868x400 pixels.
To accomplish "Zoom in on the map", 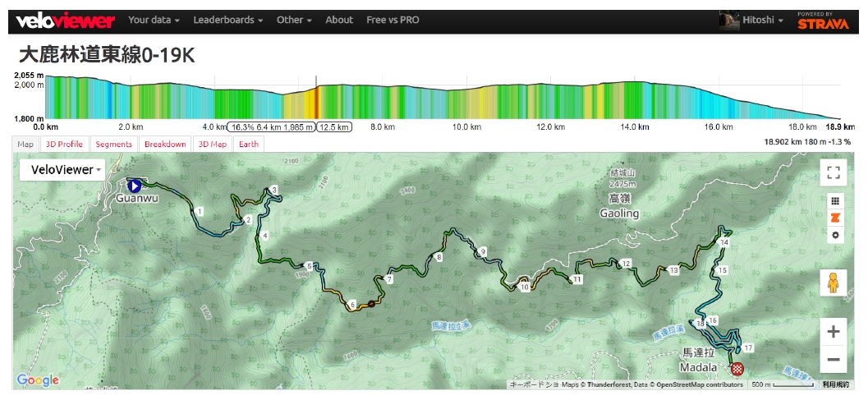I will click(834, 332).
